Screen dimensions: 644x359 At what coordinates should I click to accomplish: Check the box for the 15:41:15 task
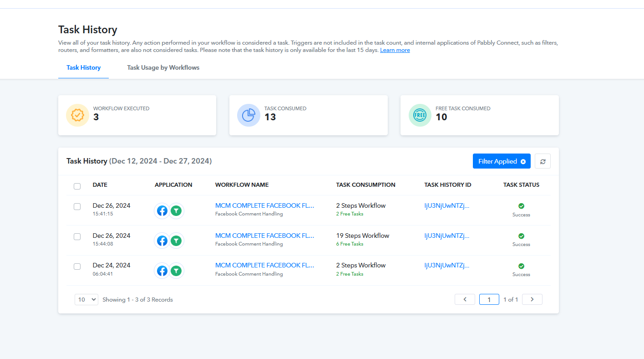coord(77,206)
